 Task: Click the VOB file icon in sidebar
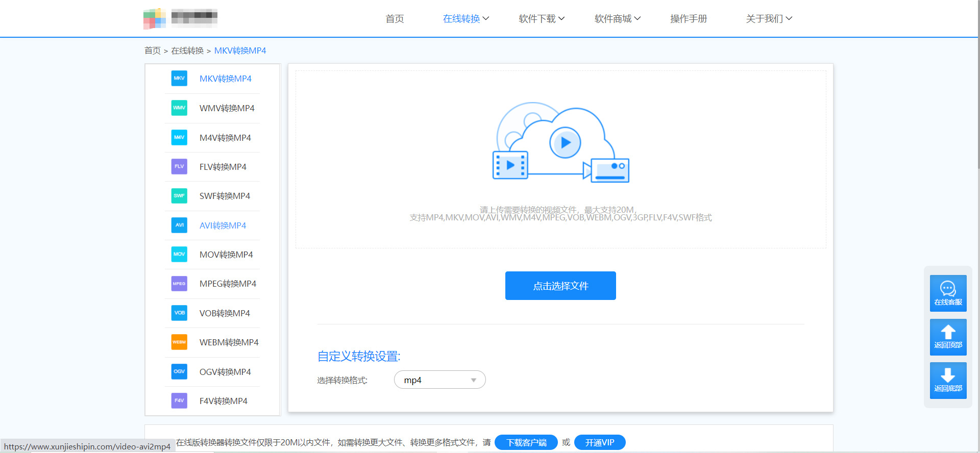pos(179,313)
